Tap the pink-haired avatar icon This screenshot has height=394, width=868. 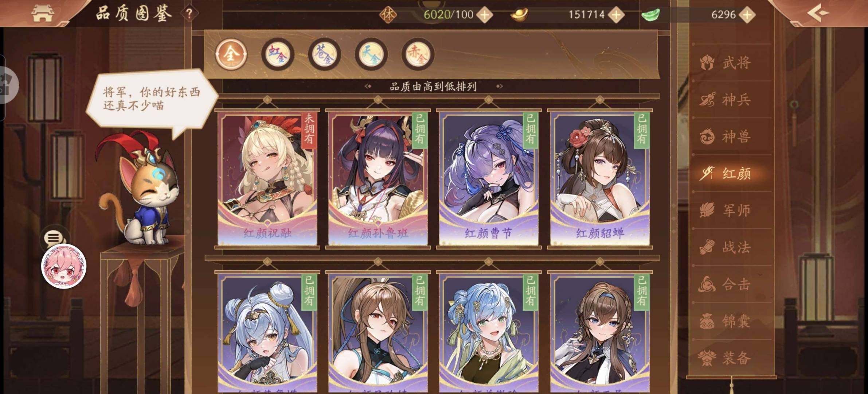click(x=64, y=266)
